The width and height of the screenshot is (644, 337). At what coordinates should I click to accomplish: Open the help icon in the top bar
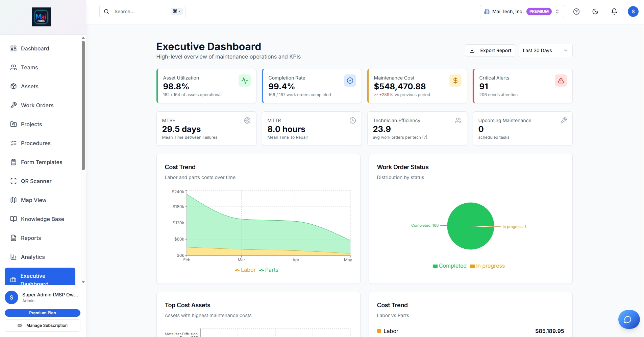click(576, 11)
